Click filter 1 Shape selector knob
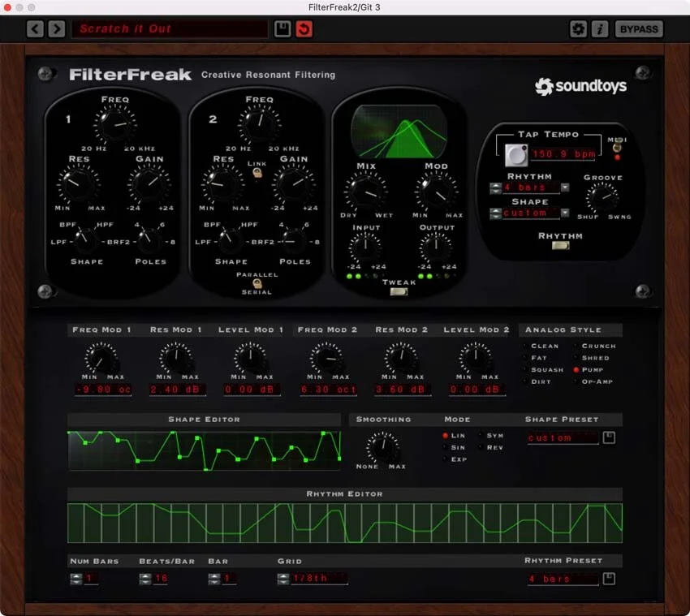The width and height of the screenshot is (690, 616). 85,240
